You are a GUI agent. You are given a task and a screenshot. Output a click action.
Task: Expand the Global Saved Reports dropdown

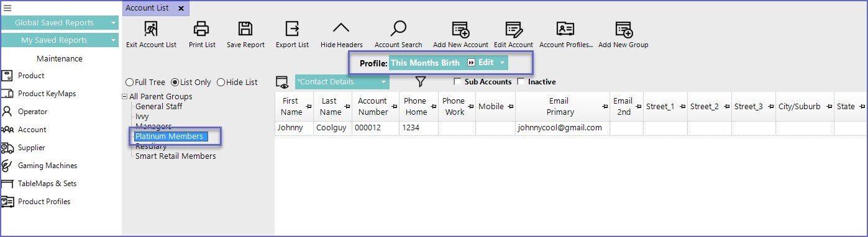coord(114,23)
